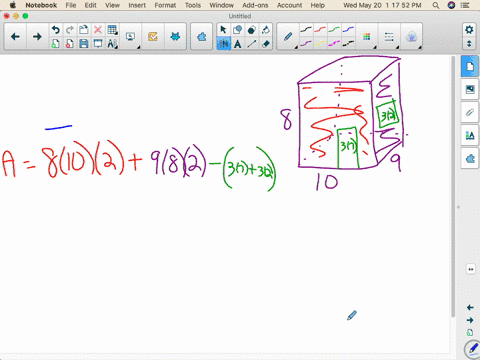Pick the blue pen stroke style
This screenshot has width=480, height=360.
348,30
